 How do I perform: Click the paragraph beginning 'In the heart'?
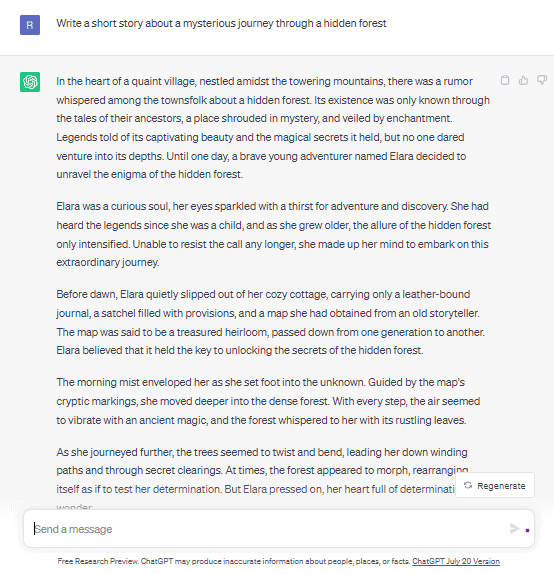273,128
